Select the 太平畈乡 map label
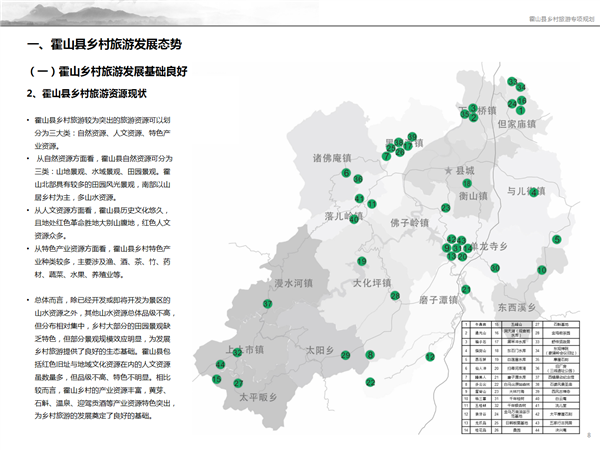Viewport: 600px width, 450px height. click(258, 398)
